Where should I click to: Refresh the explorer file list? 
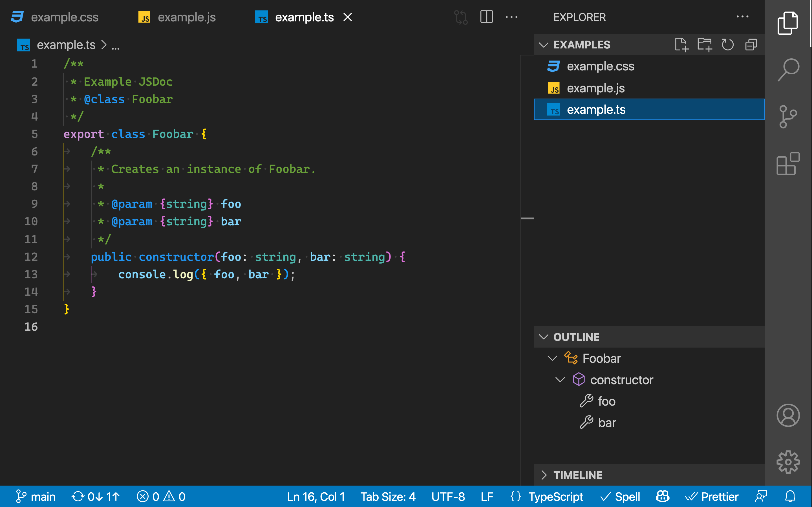click(727, 45)
